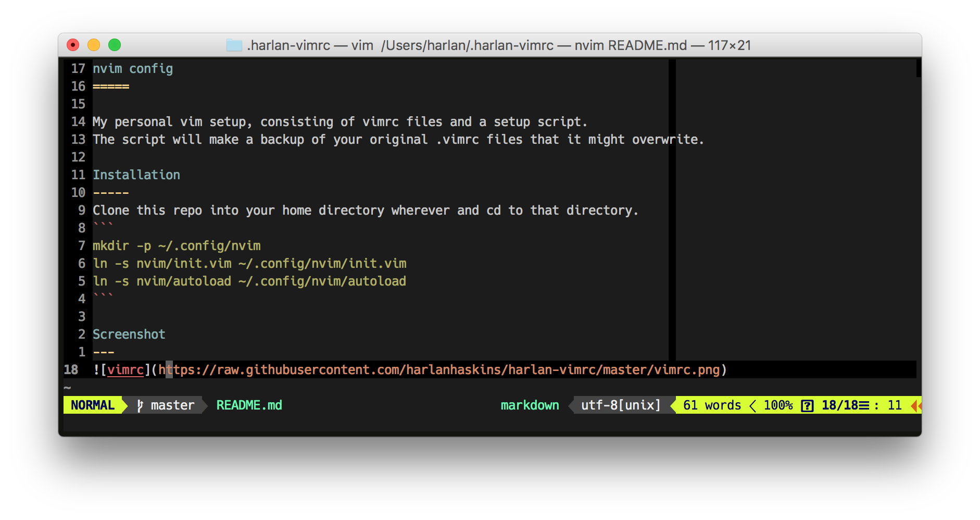Click the git branch icon beside master
Screen dimensions: 980x520
pos(140,405)
